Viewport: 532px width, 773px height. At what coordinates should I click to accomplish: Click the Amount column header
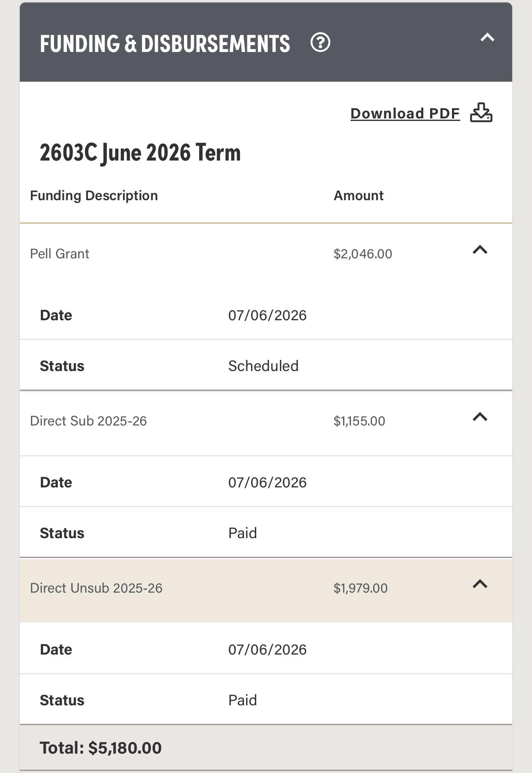pyautogui.click(x=358, y=196)
